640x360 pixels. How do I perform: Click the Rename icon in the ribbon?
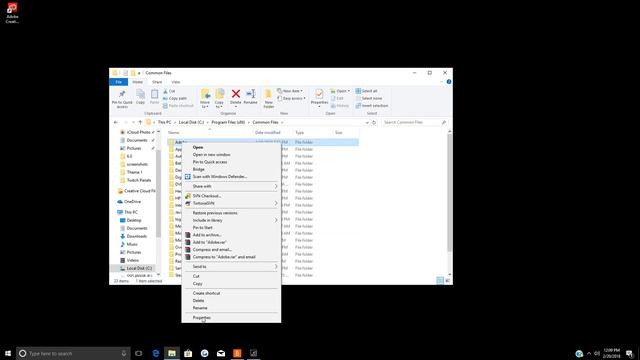250,94
